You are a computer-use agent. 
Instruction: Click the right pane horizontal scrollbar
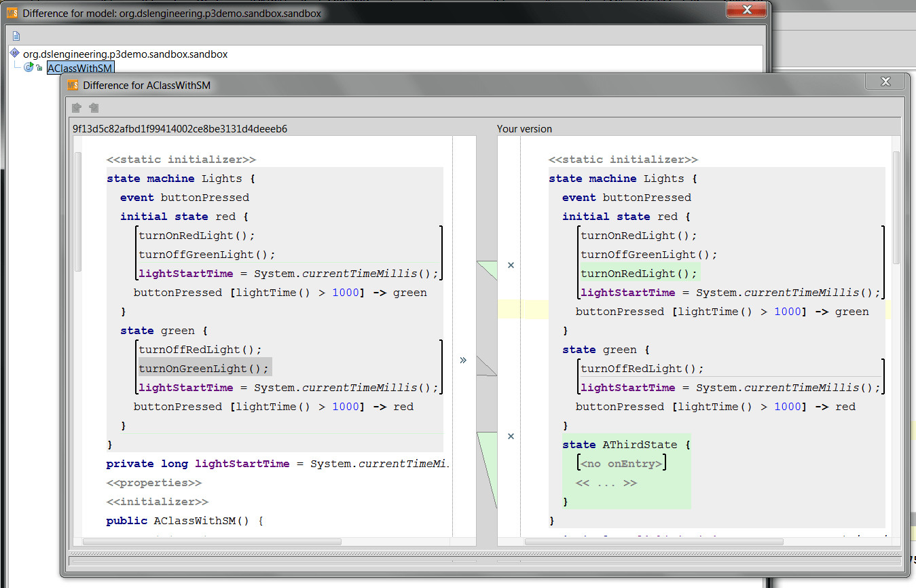653,542
